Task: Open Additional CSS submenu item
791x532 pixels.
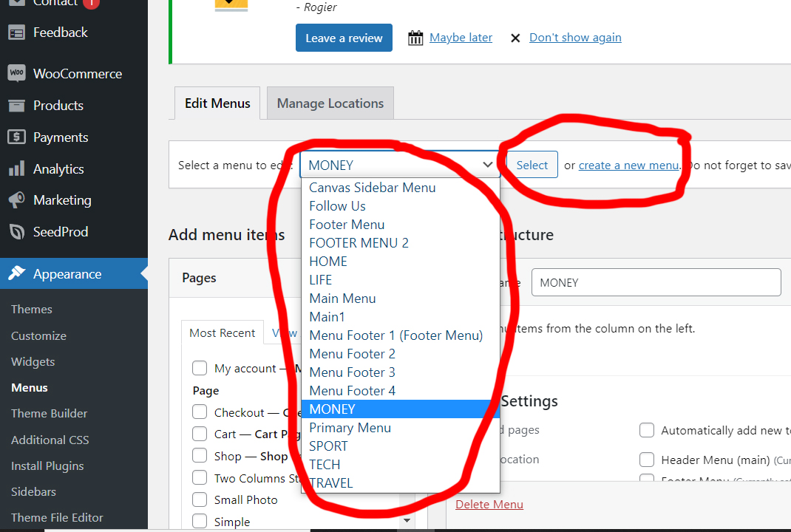Action: 50,440
